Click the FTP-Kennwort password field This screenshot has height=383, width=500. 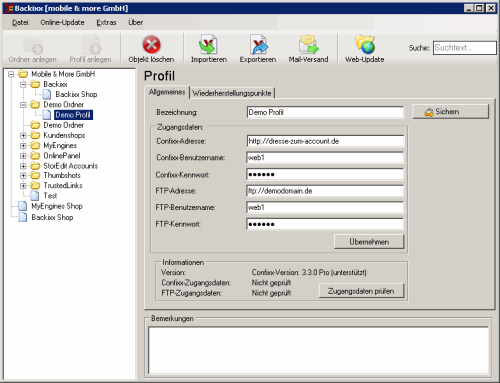click(325, 224)
